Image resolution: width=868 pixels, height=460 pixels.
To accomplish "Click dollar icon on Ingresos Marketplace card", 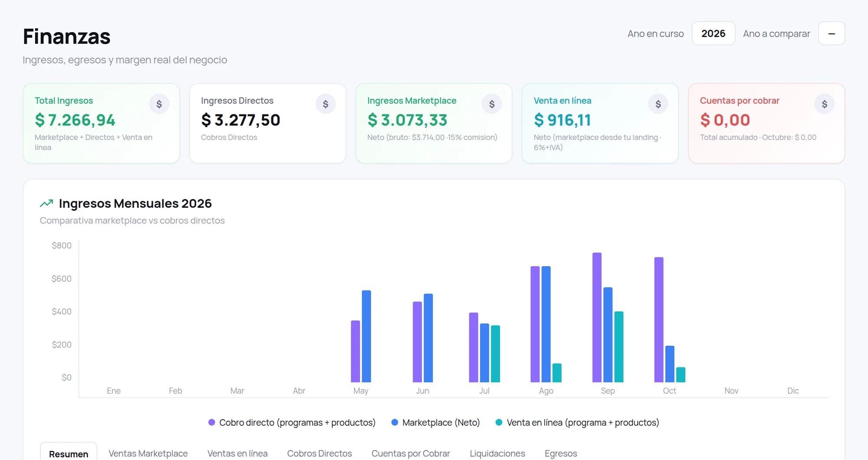I will coord(492,104).
